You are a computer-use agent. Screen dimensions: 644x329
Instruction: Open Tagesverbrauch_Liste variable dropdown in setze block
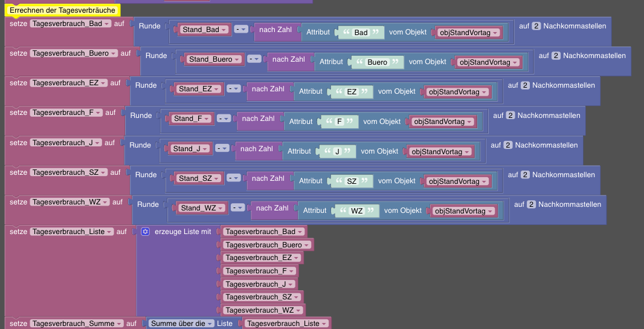(72, 232)
